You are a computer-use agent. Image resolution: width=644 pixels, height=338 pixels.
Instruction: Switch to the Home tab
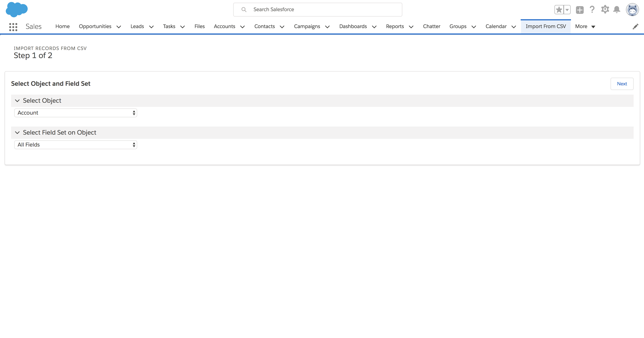[62, 27]
